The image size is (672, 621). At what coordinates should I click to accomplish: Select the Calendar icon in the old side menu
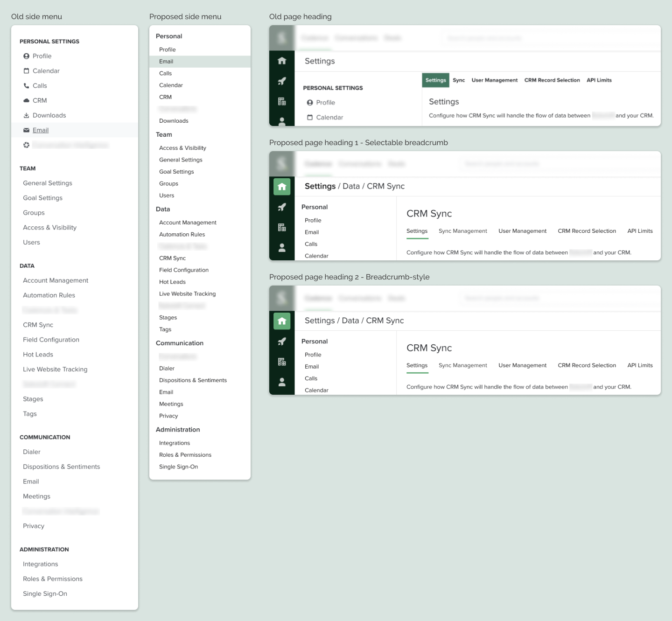coord(26,70)
